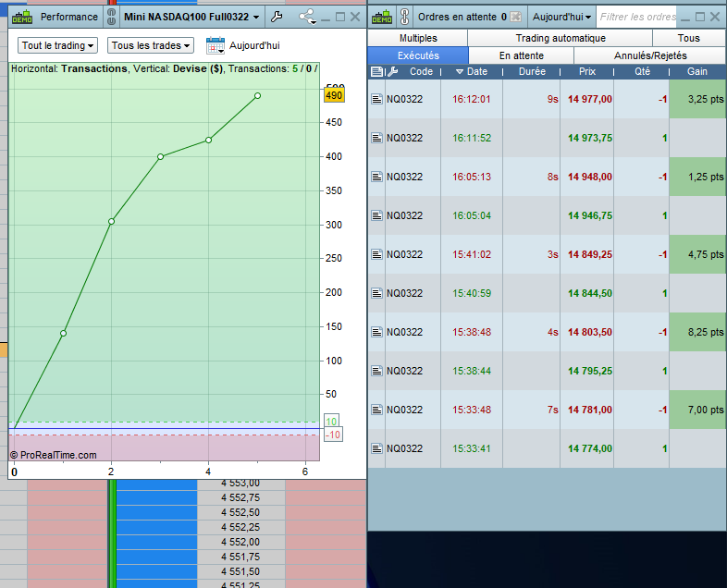Click the Gain column header
This screenshot has width=727, height=588.
(697, 71)
